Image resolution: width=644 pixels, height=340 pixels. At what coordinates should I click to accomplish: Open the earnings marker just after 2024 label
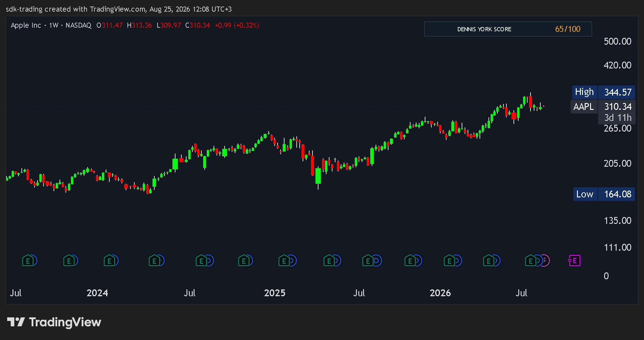point(109,261)
